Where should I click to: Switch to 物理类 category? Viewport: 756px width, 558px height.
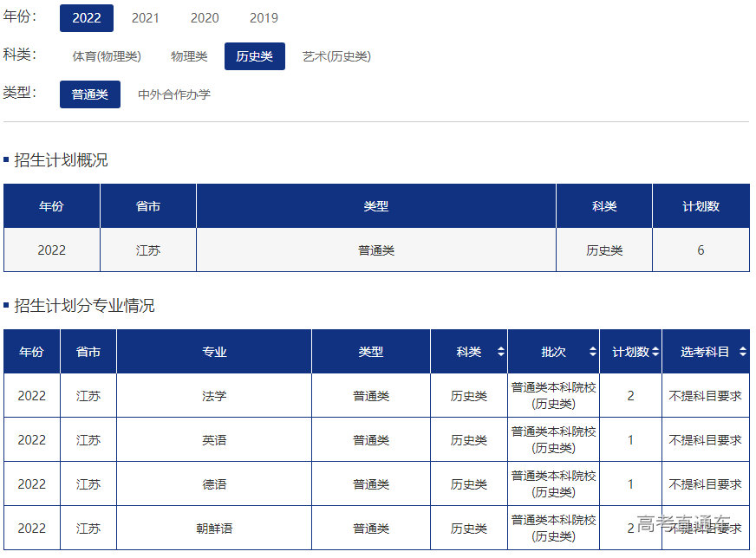click(189, 56)
